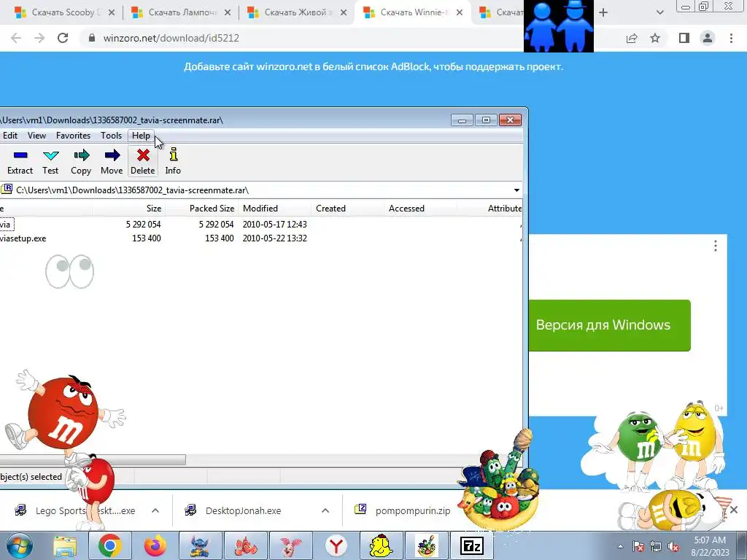Sort by Created column header
This screenshot has height=560, width=747.
347,209
